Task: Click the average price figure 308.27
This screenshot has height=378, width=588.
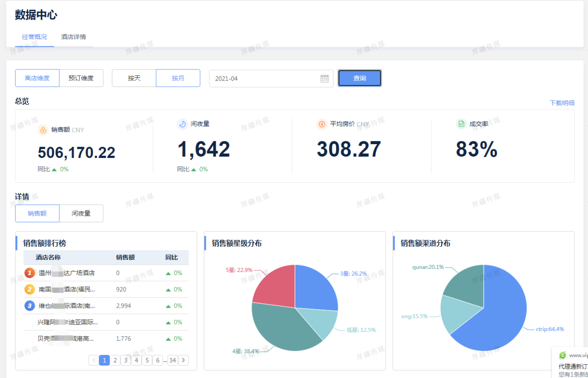Action: pos(349,149)
